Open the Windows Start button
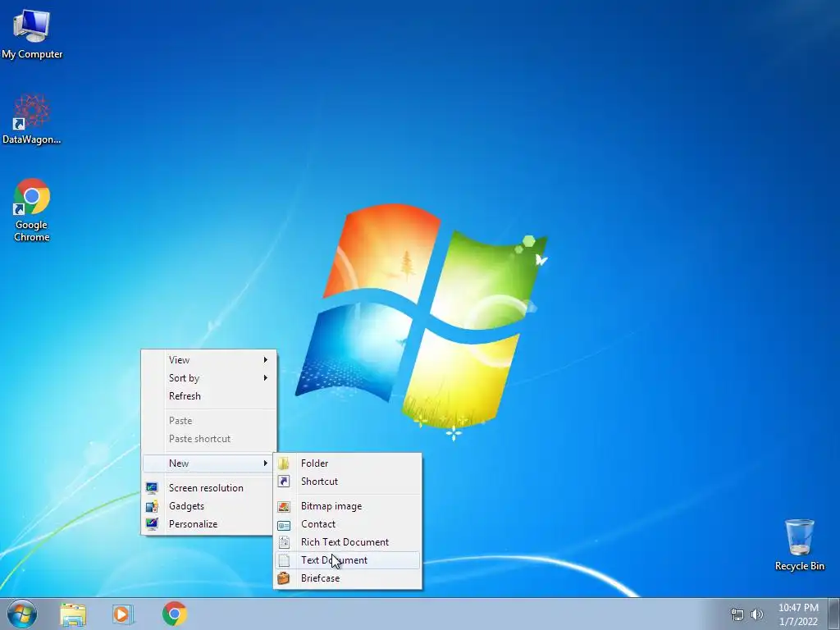The image size is (840, 630). click(x=22, y=614)
